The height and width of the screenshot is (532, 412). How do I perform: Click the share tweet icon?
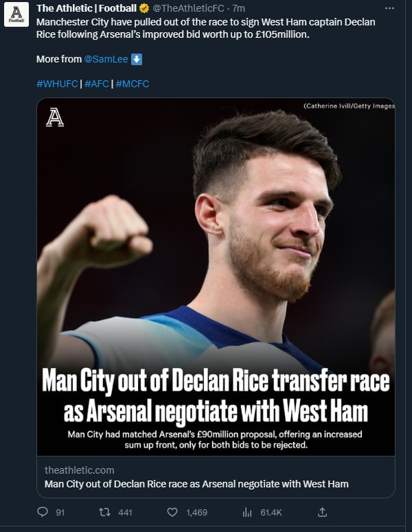[x=322, y=512]
